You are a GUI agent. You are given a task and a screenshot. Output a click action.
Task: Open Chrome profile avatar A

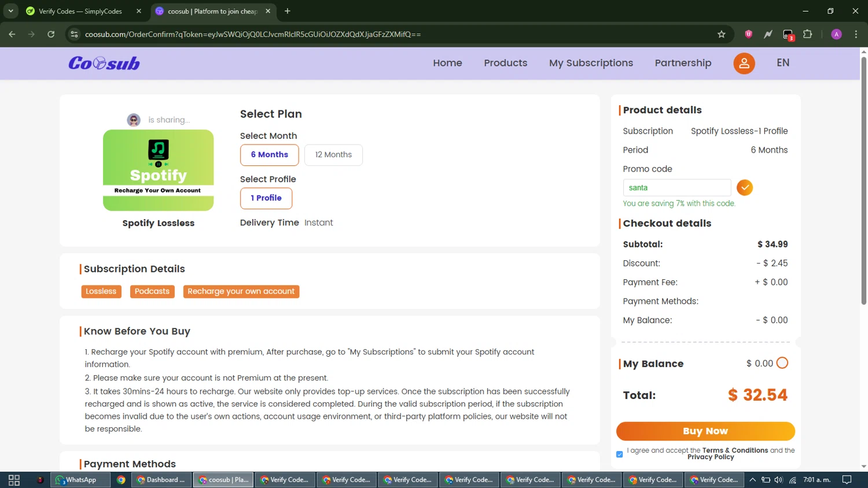coord(836,34)
